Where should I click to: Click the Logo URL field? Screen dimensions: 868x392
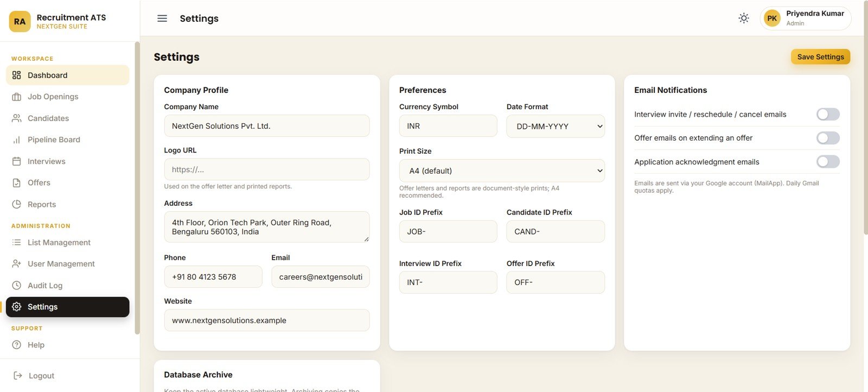click(x=267, y=169)
